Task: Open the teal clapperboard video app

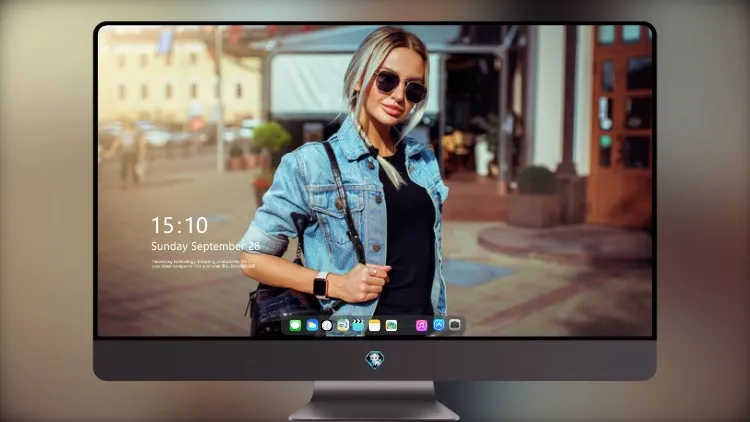Action: (358, 325)
